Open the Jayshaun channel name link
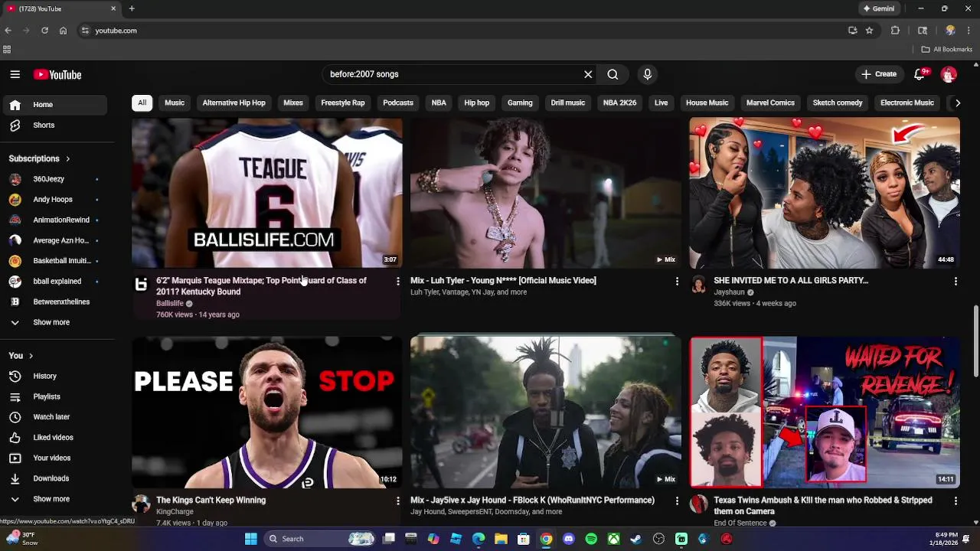 tap(730, 292)
